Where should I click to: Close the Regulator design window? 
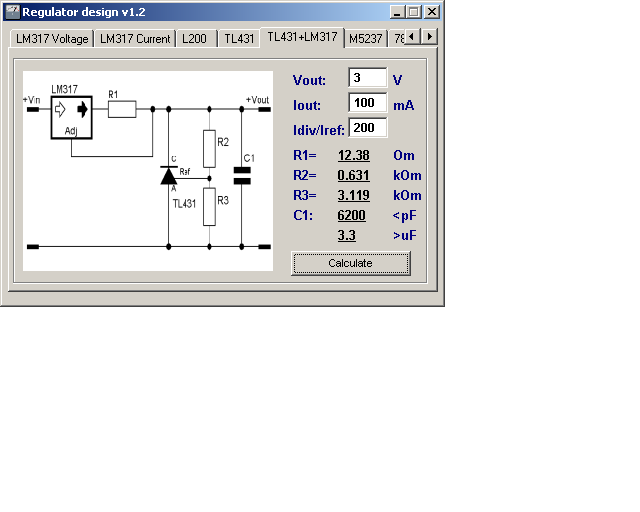(x=431, y=12)
